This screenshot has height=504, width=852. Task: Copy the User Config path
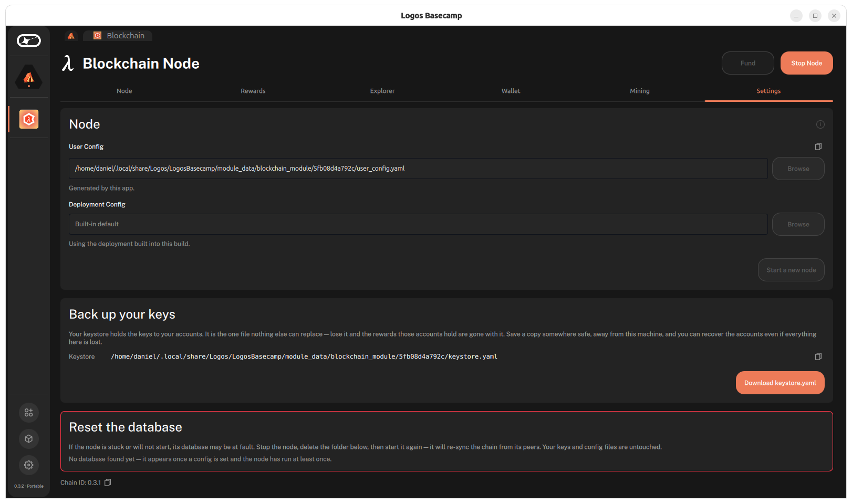coord(818,146)
